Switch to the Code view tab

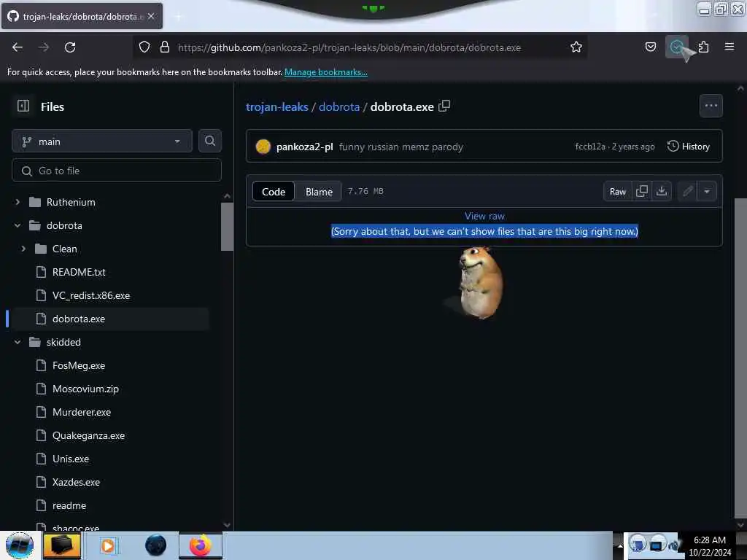point(274,192)
